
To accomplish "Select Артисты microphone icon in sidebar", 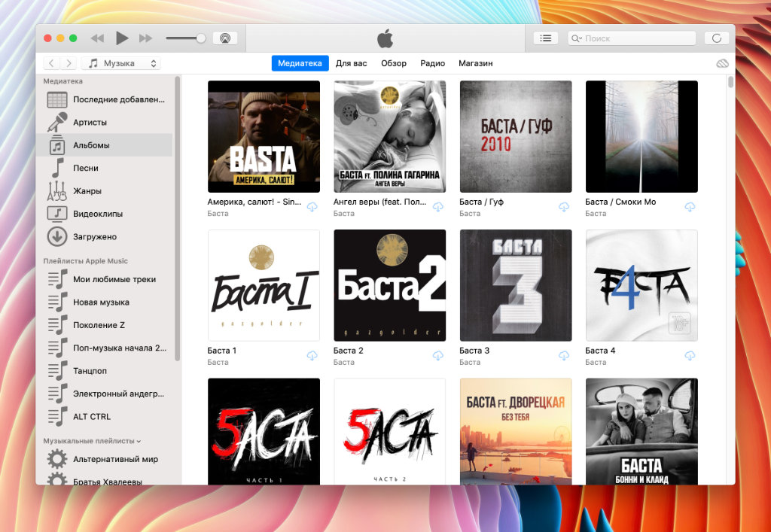I will [57, 123].
